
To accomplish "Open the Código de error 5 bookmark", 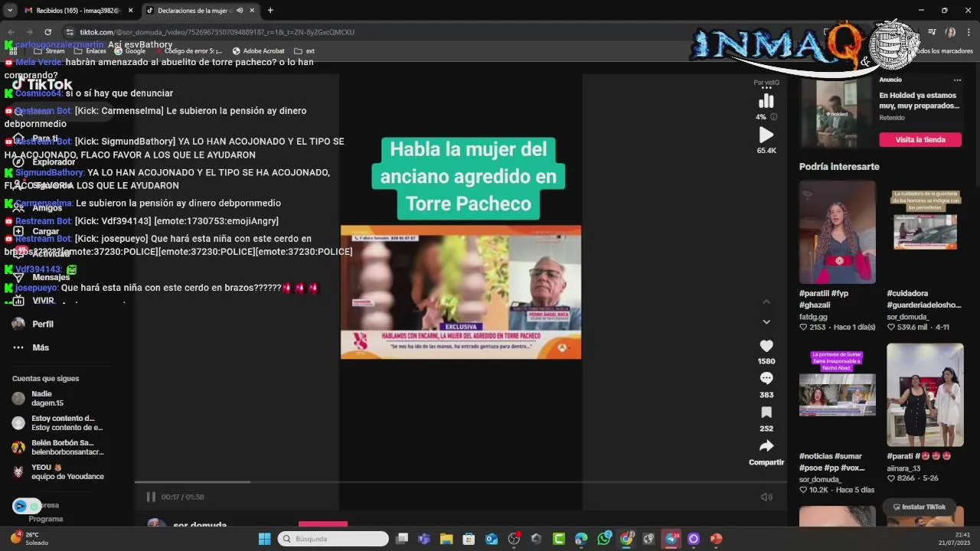I will [188, 51].
